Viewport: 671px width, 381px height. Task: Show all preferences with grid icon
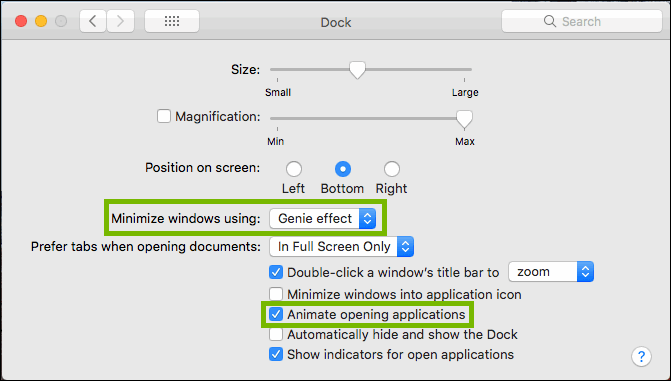[172, 21]
